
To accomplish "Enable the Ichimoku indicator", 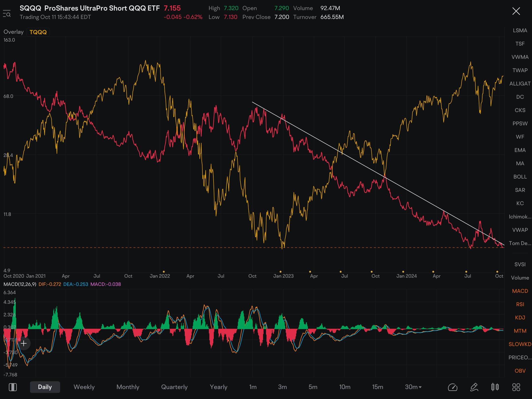I will tap(520, 217).
